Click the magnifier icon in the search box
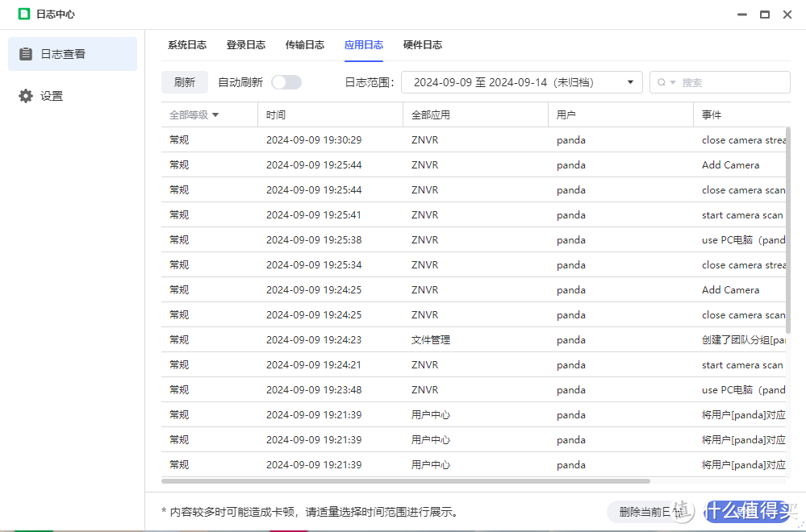The height and width of the screenshot is (532, 806). (662, 82)
